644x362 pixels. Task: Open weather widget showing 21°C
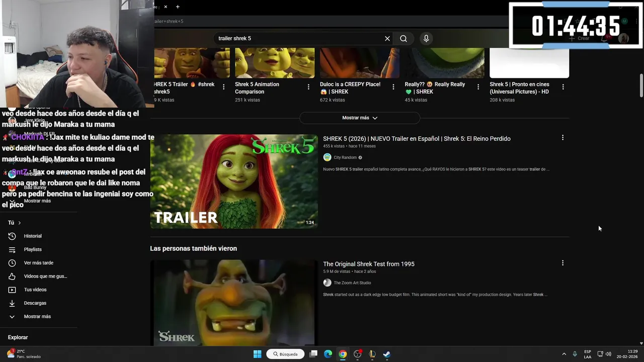[23, 354]
